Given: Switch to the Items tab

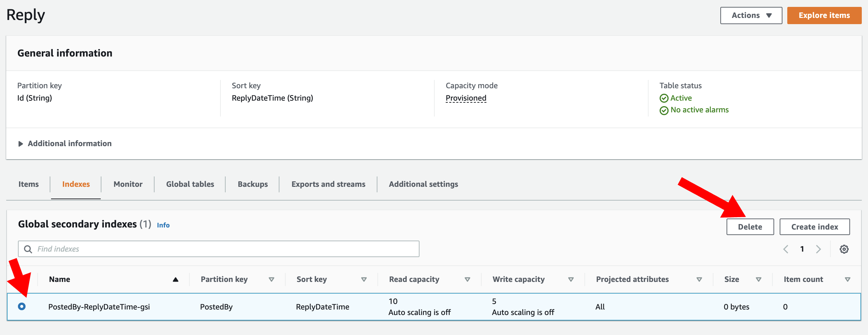Looking at the screenshot, I should (x=29, y=184).
